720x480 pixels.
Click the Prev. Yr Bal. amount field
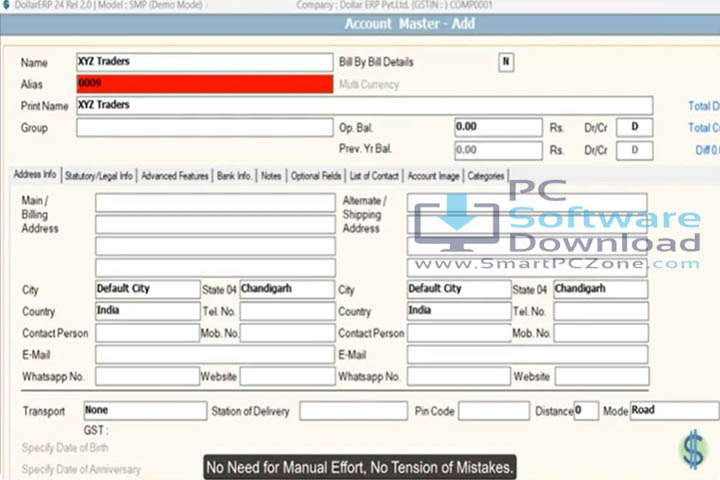[x=498, y=150]
